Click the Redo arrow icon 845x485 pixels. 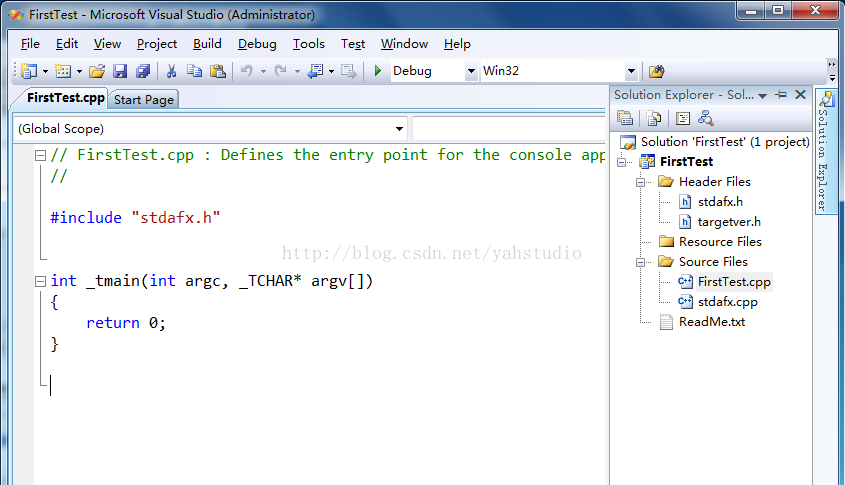click(x=280, y=71)
